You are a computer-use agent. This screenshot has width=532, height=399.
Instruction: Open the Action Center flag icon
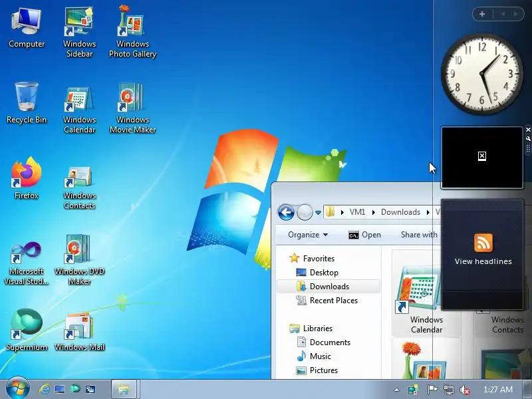432,390
